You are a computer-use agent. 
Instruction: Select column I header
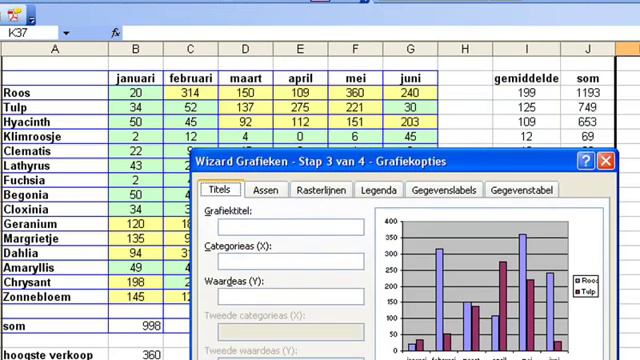tap(527, 49)
